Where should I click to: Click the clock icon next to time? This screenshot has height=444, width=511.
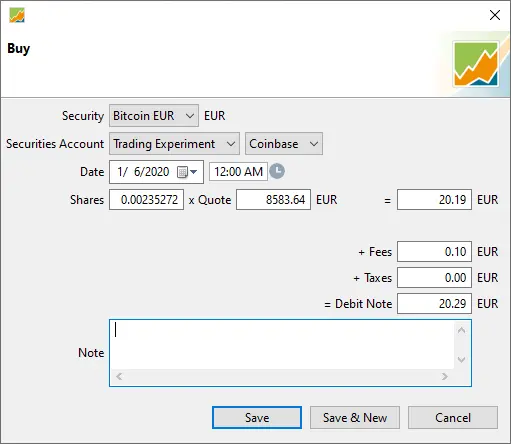277,171
